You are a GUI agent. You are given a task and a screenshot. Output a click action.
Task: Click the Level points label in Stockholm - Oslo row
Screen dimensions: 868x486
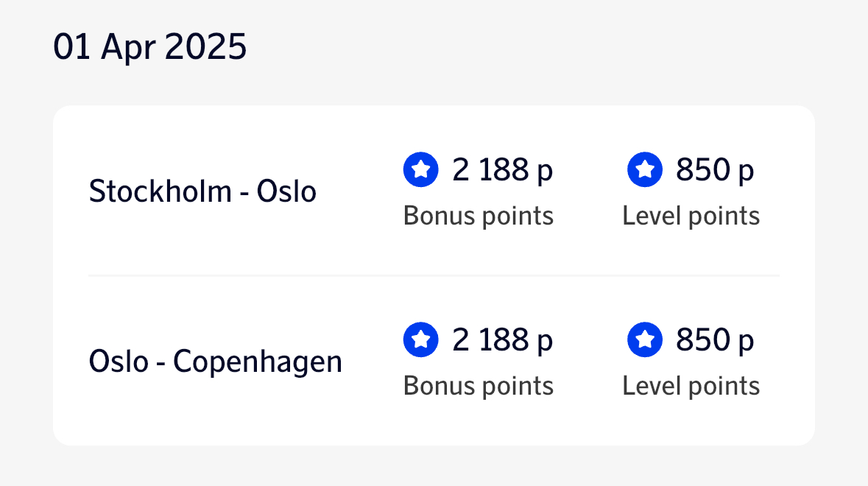(x=691, y=216)
